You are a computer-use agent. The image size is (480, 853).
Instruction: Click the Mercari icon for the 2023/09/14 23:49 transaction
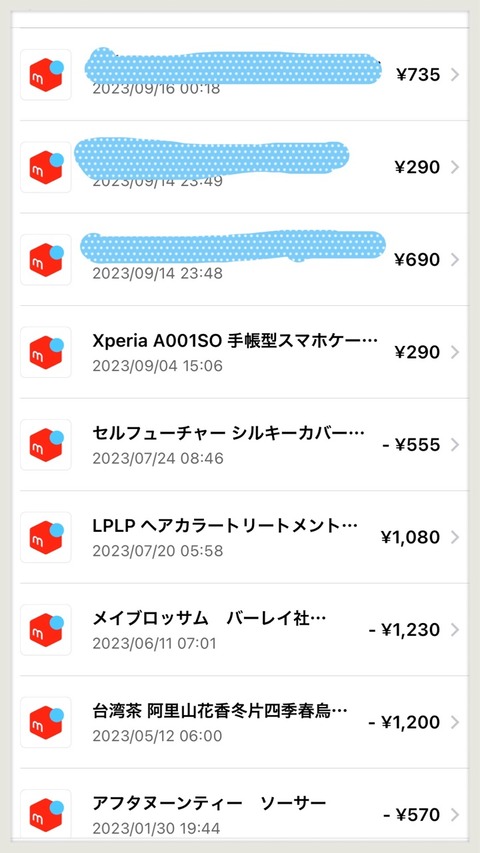46,167
